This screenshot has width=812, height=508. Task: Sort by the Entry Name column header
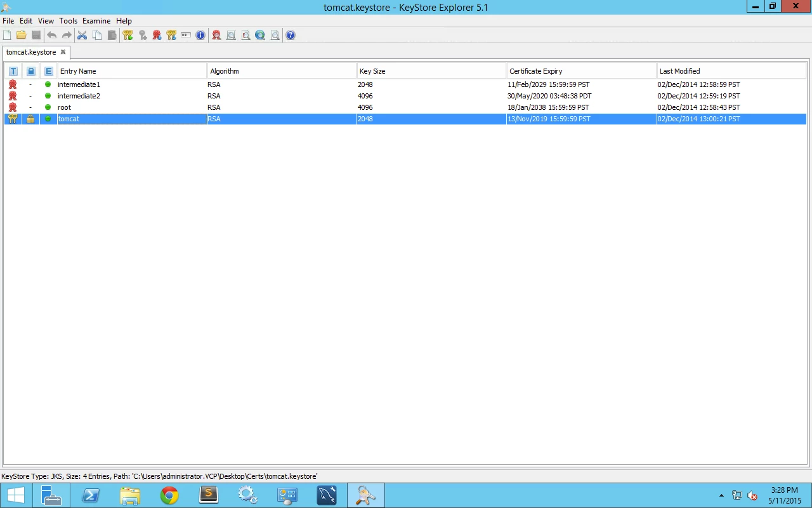132,71
